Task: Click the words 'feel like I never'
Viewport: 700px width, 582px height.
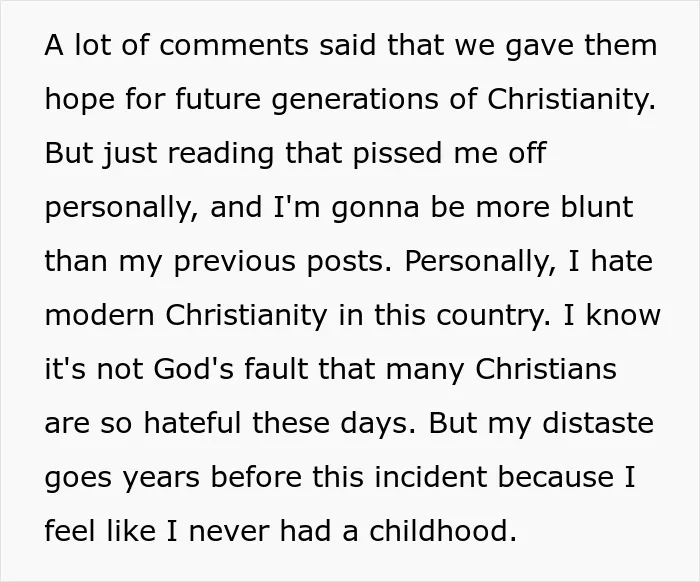Action: [157, 531]
